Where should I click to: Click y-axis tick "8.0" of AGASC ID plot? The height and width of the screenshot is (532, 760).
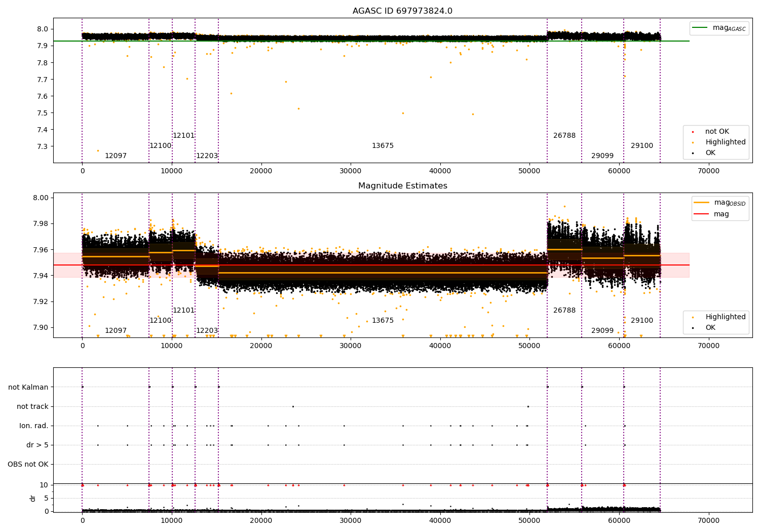pos(43,29)
